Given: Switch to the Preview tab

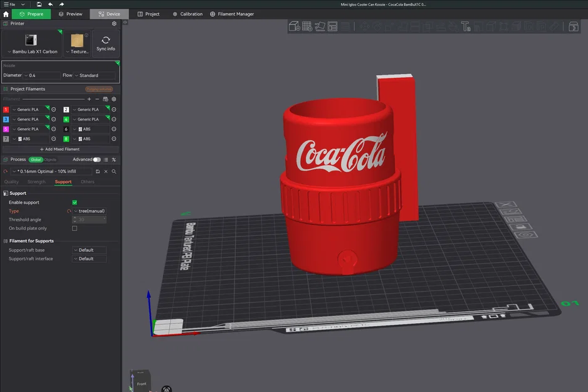Looking at the screenshot, I should [70, 14].
